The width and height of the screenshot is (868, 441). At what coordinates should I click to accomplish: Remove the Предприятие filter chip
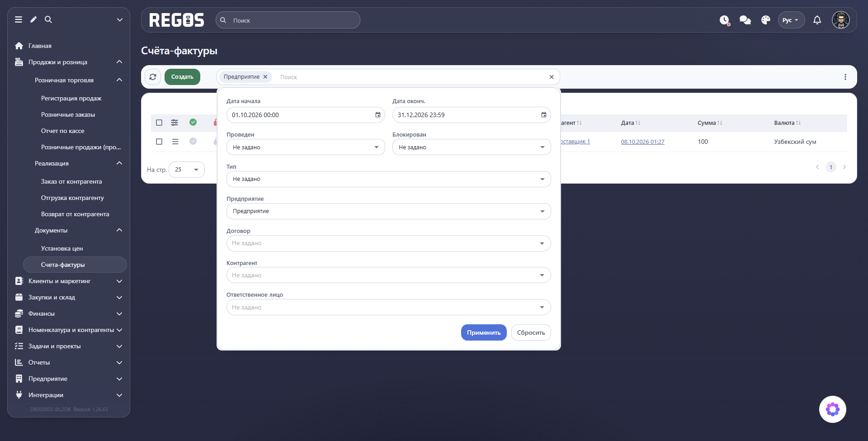tap(265, 77)
